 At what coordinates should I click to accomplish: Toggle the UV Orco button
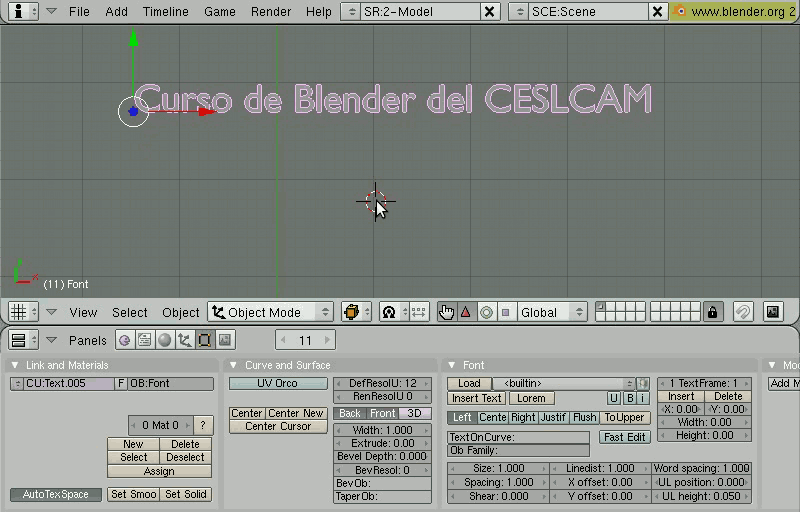(278, 383)
